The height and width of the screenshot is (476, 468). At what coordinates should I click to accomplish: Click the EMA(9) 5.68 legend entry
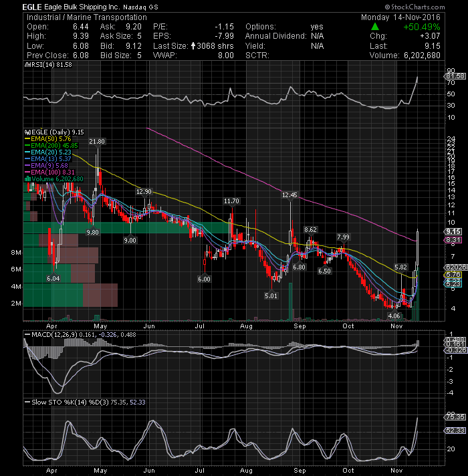click(x=46, y=165)
